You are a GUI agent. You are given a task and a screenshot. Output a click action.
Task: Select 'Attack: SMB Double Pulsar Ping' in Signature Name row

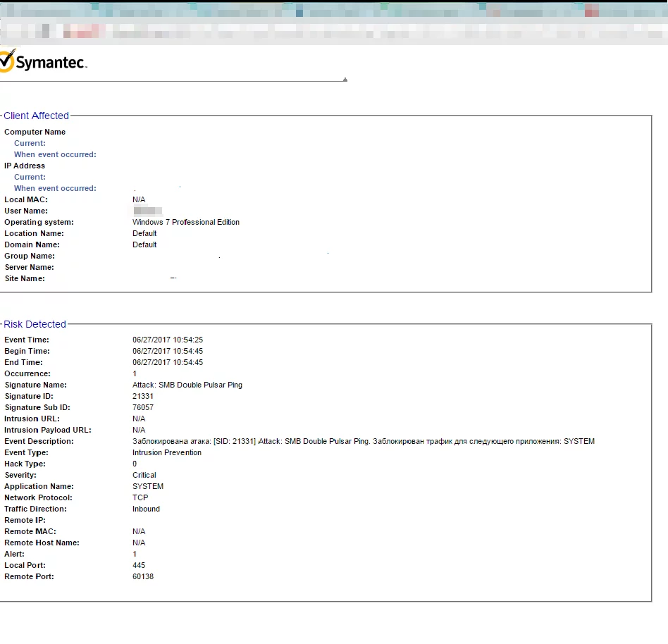click(187, 385)
